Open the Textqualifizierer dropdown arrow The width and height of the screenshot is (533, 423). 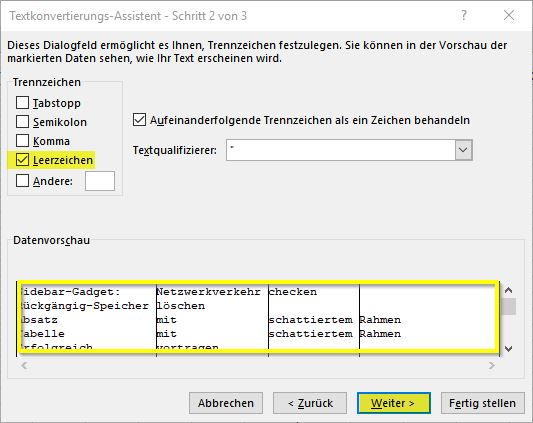[464, 150]
